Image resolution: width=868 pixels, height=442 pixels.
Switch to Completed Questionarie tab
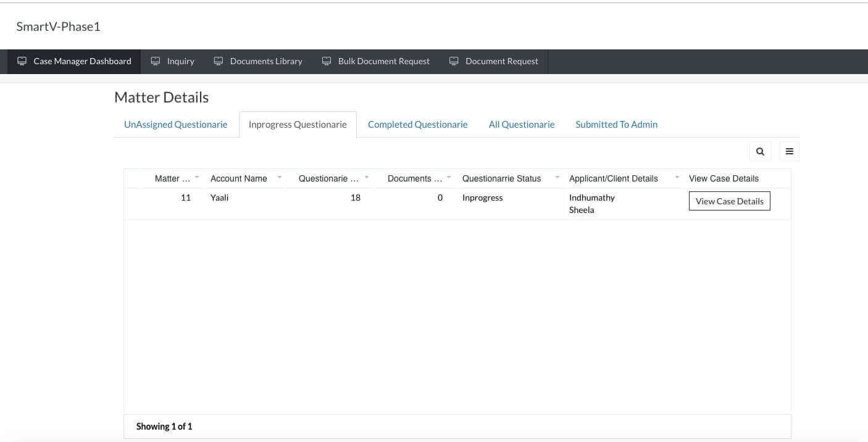(x=418, y=125)
